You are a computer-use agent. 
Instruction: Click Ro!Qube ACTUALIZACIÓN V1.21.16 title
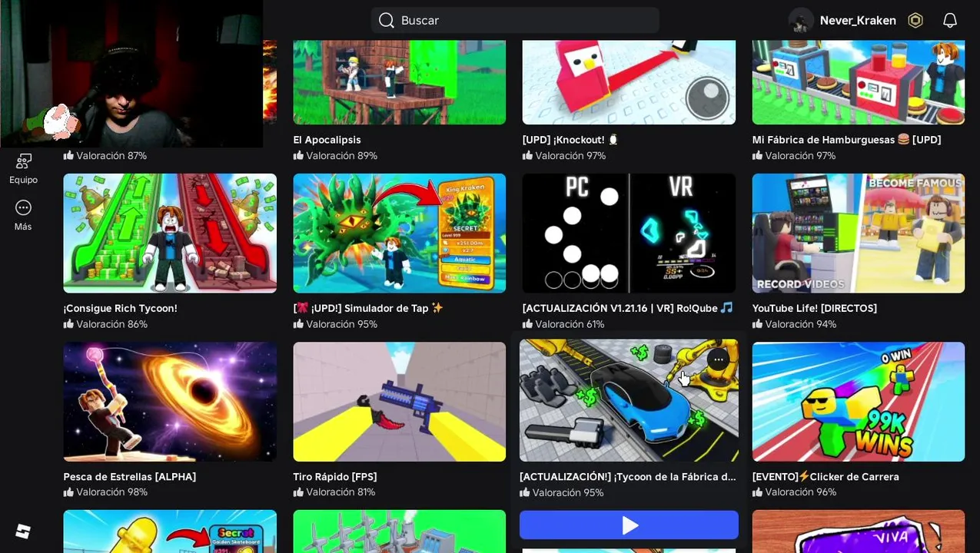click(628, 308)
